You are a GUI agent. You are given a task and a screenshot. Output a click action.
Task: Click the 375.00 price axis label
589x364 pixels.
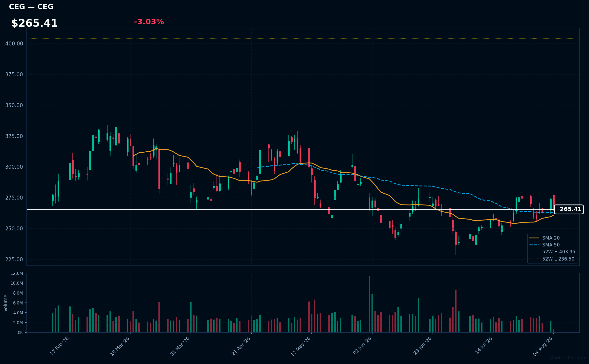[x=14, y=75]
